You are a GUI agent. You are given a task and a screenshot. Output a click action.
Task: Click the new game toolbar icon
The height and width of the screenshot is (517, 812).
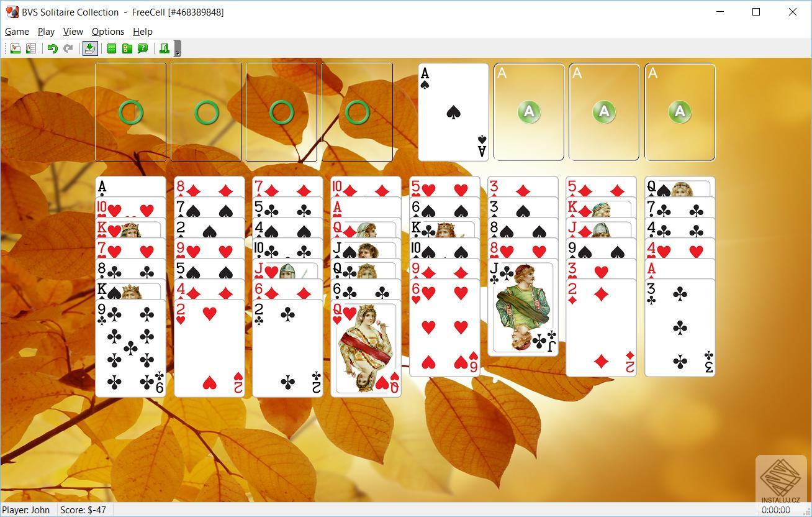pyautogui.click(x=16, y=48)
